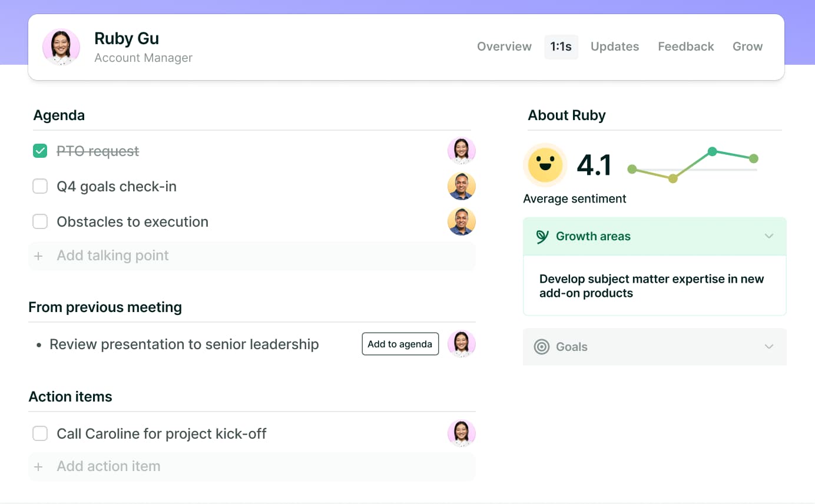Check the Q4 goals check-in box
Viewport: 815px width, 504px height.
pyautogui.click(x=40, y=187)
